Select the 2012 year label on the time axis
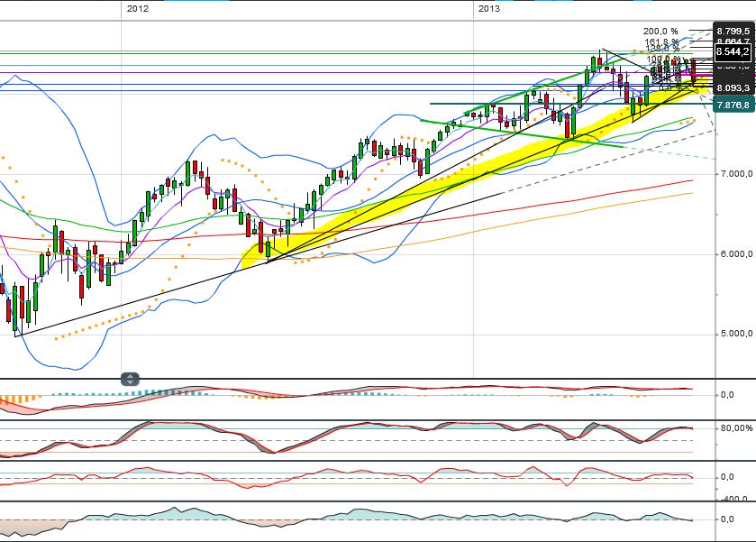Image resolution: width=756 pixels, height=542 pixels. 137,8
